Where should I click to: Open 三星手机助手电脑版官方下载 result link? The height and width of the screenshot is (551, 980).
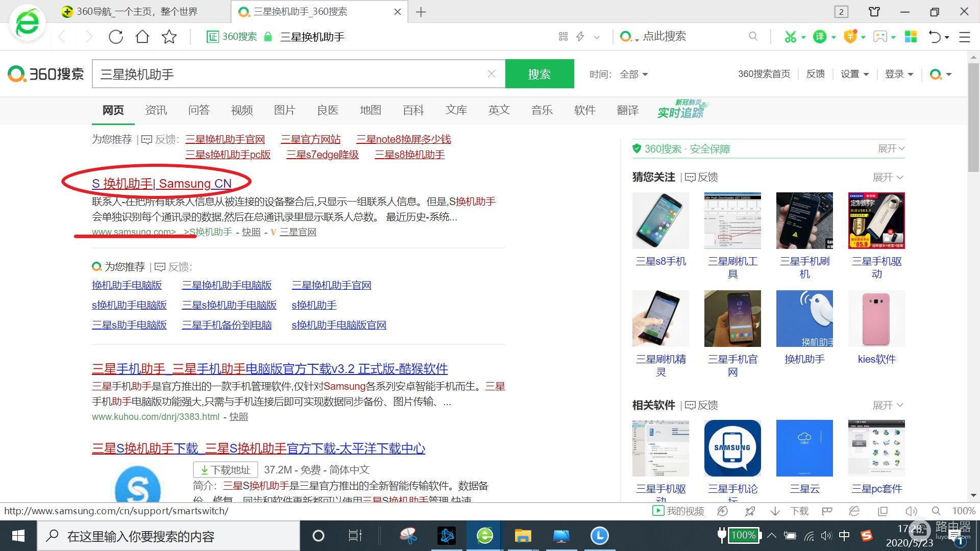(x=270, y=368)
